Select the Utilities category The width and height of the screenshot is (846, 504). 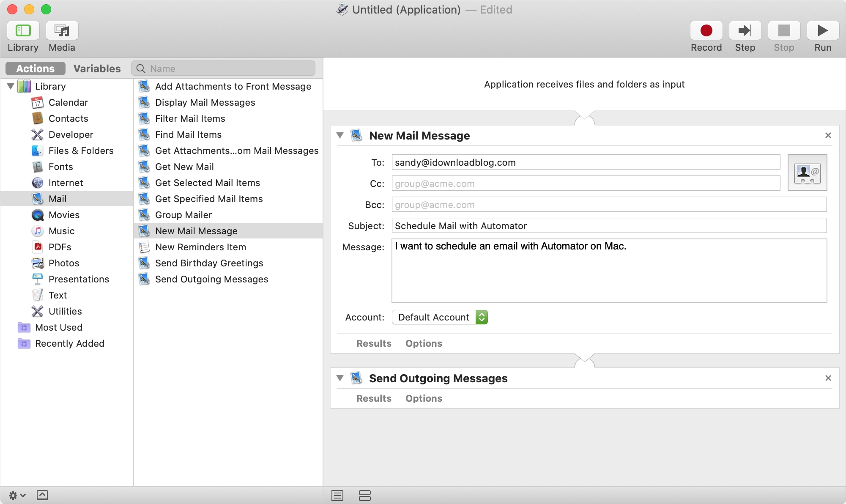68,311
